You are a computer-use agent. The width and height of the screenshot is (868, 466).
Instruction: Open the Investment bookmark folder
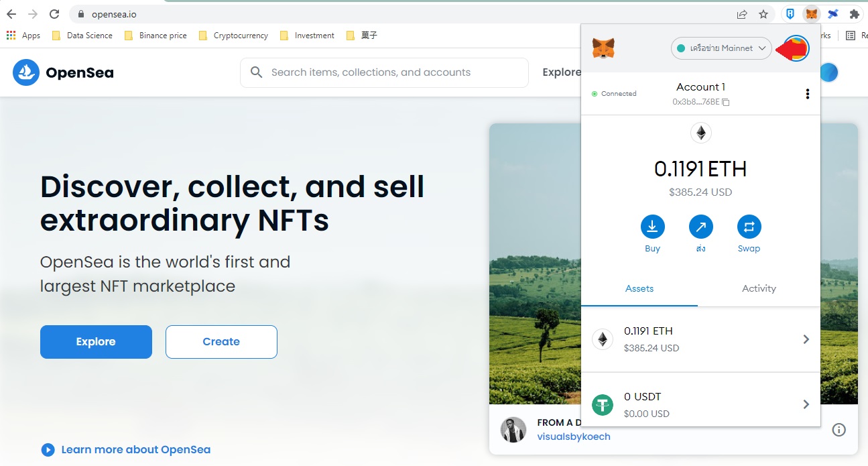pyautogui.click(x=307, y=36)
